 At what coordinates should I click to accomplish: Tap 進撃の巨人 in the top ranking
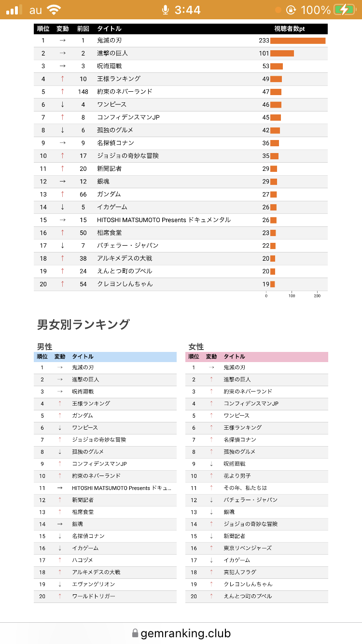[112, 53]
